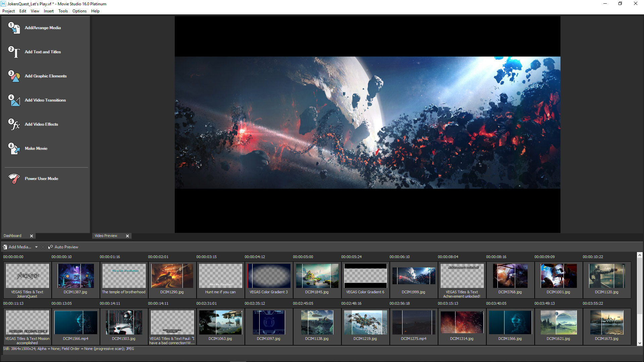Viewport: 644px width, 362px height.
Task: Open the Add/Arrange Media step
Action: (43, 28)
